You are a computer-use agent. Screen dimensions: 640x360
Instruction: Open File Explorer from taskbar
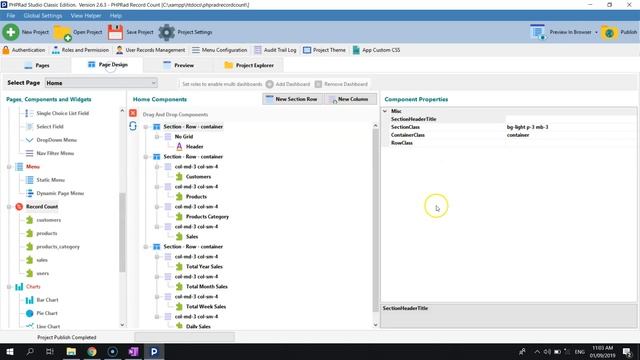71,351
